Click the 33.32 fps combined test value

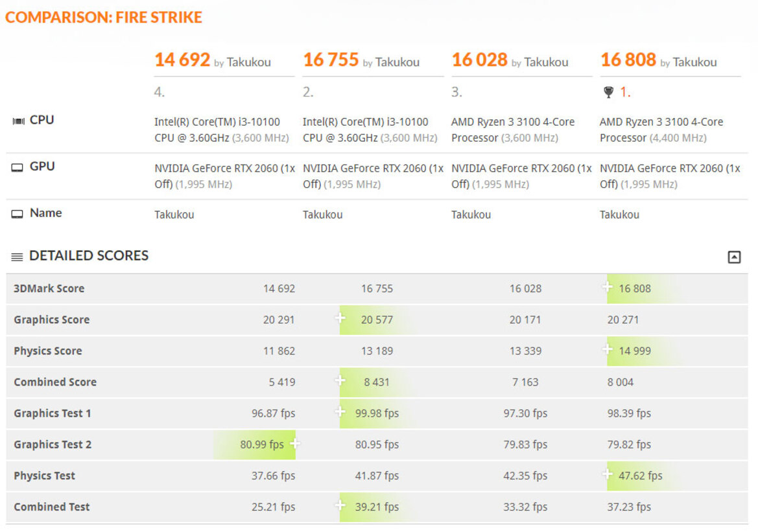525,507
